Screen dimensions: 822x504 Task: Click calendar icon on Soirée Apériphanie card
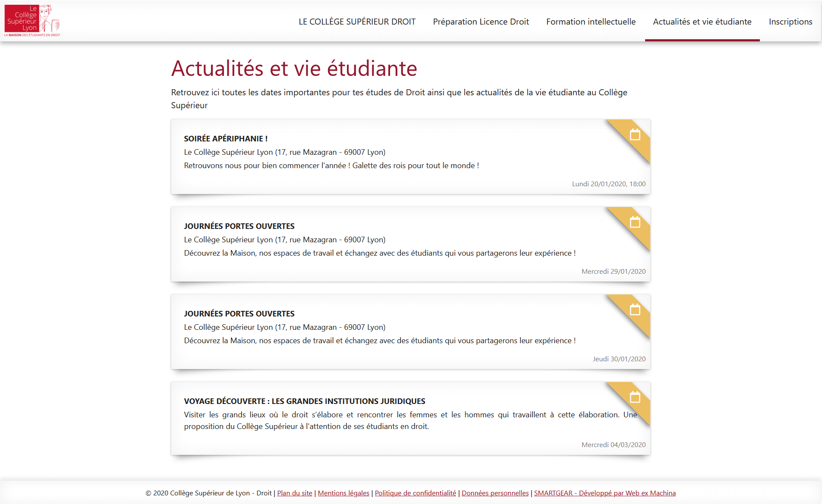pos(635,135)
